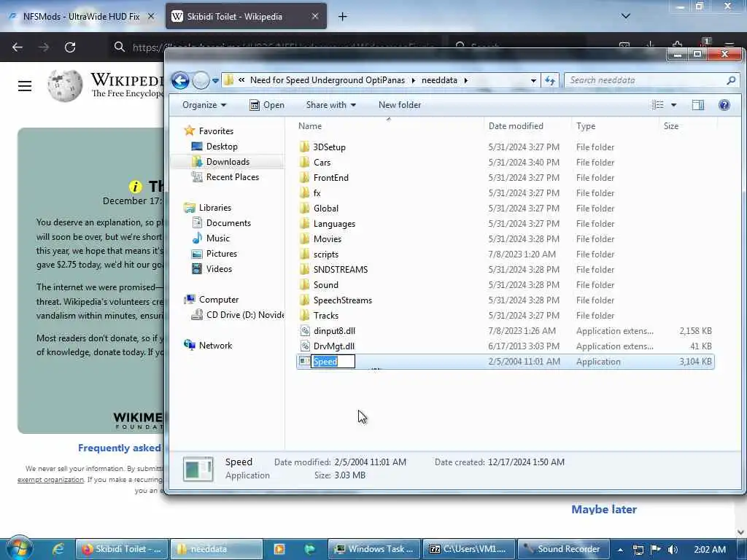
Task: Toggle the preview pane icon
Action: point(698,105)
